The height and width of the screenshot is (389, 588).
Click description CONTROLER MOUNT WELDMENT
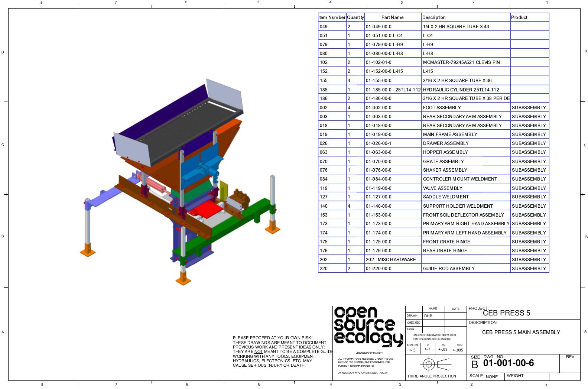tap(460, 179)
